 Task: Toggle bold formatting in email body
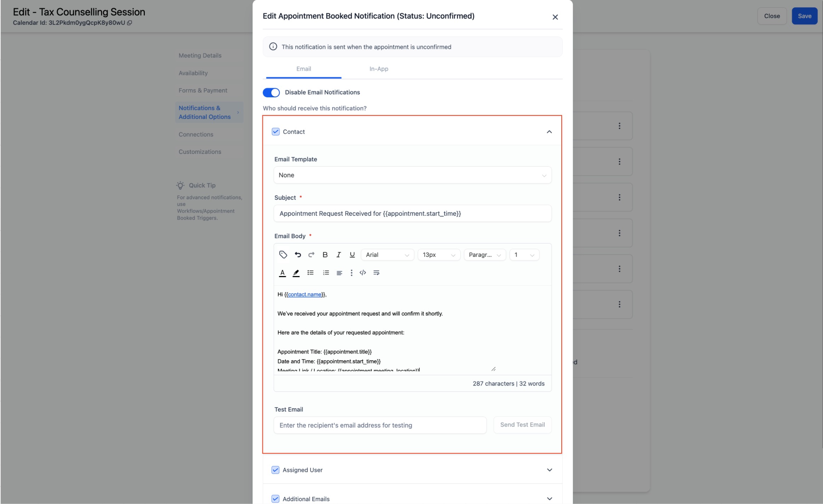[325, 254]
